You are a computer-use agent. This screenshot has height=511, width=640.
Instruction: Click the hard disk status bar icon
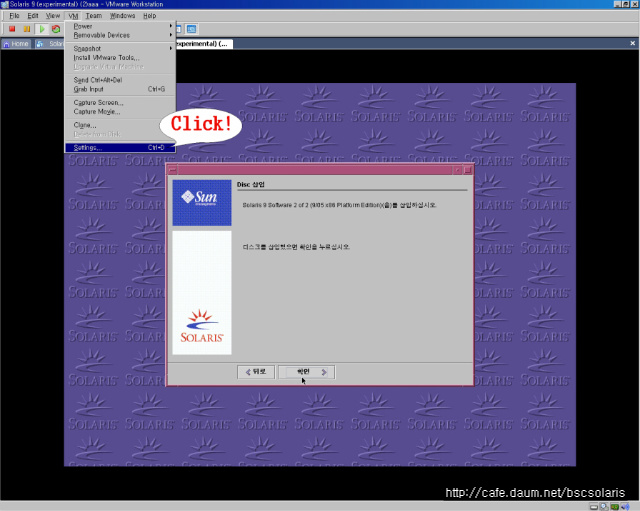pyautogui.click(x=594, y=507)
